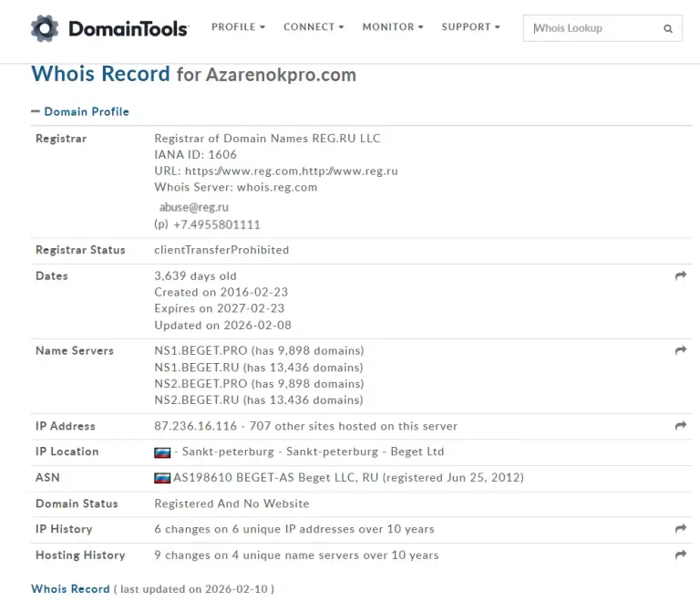
Task: Click the 87.236.16.116 IP address value
Action: coord(196,426)
